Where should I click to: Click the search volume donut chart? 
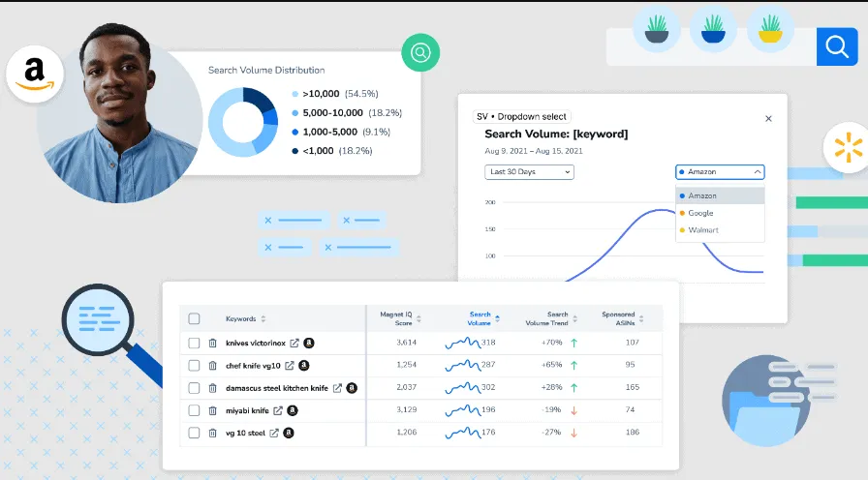click(243, 122)
